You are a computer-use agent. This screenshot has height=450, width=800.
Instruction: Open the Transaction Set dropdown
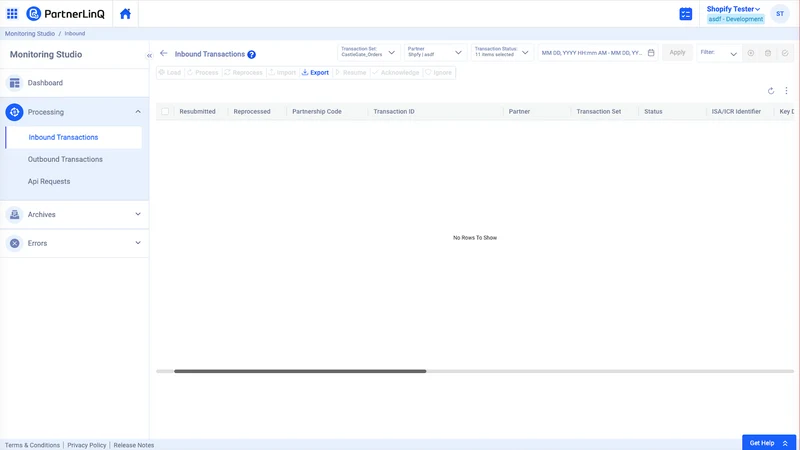point(368,52)
